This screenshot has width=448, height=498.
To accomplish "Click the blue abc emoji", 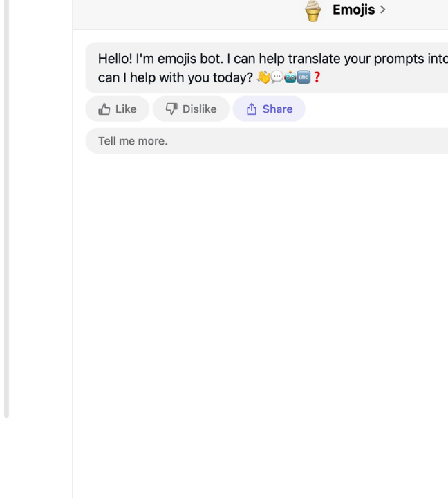I will pyautogui.click(x=304, y=77).
